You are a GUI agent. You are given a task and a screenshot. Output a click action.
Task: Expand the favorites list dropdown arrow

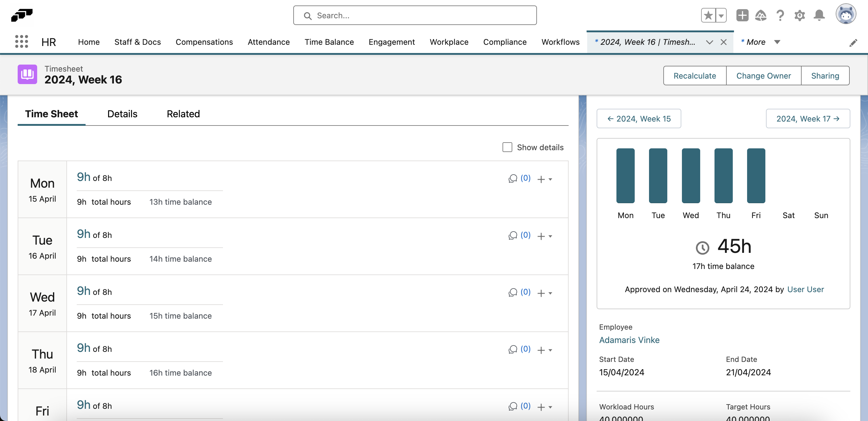click(x=721, y=15)
